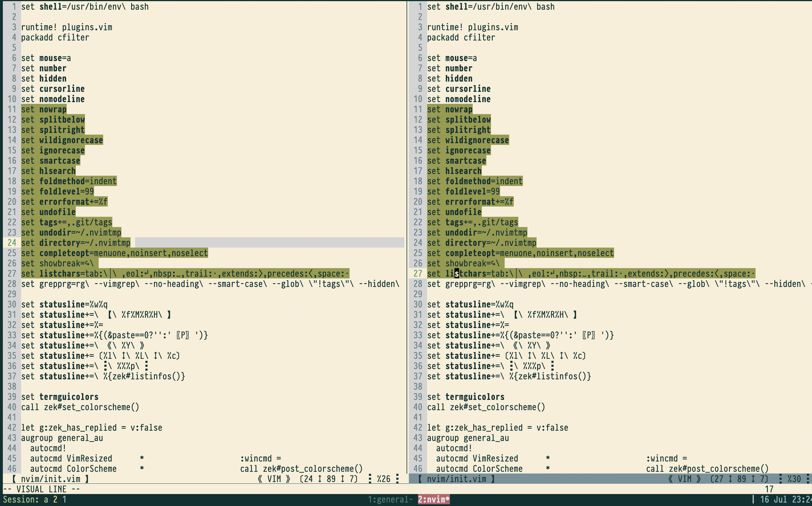Screen dimensions: 812x506
Task: Click 'set foldmethod=indent' in the right pane
Action: 474,181
